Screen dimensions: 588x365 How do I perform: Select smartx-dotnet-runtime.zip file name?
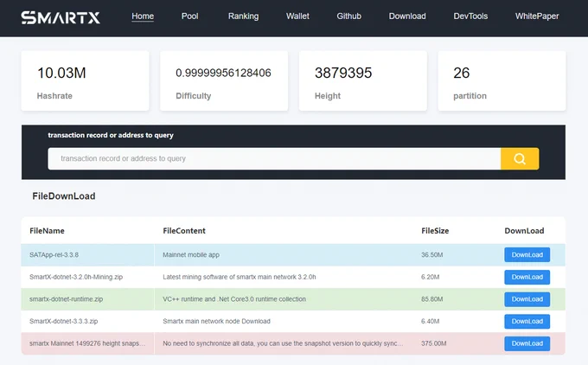pyautogui.click(x=66, y=299)
